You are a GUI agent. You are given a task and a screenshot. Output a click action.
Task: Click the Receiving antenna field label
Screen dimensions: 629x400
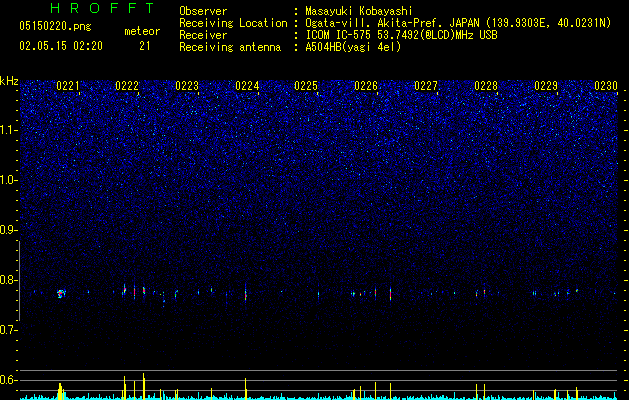click(x=230, y=47)
